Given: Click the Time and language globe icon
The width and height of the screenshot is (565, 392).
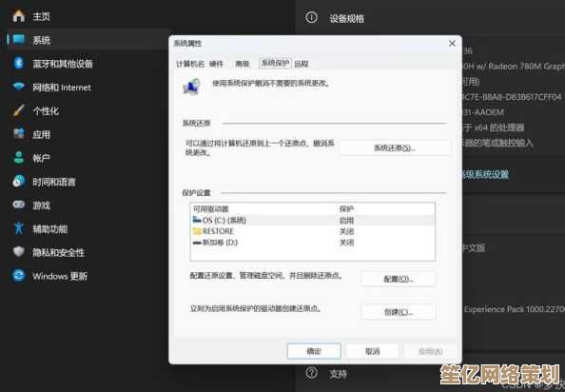Looking at the screenshot, I should [x=18, y=181].
